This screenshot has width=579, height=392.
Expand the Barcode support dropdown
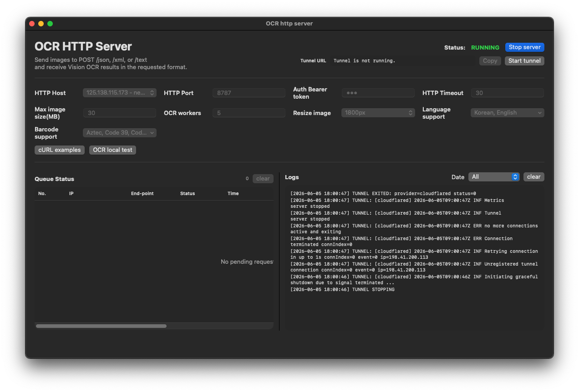(x=120, y=133)
